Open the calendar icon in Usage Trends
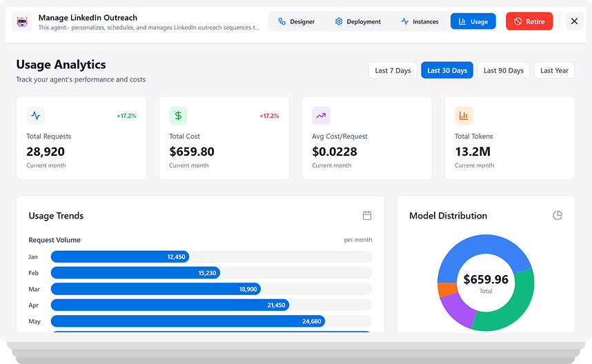 367,216
